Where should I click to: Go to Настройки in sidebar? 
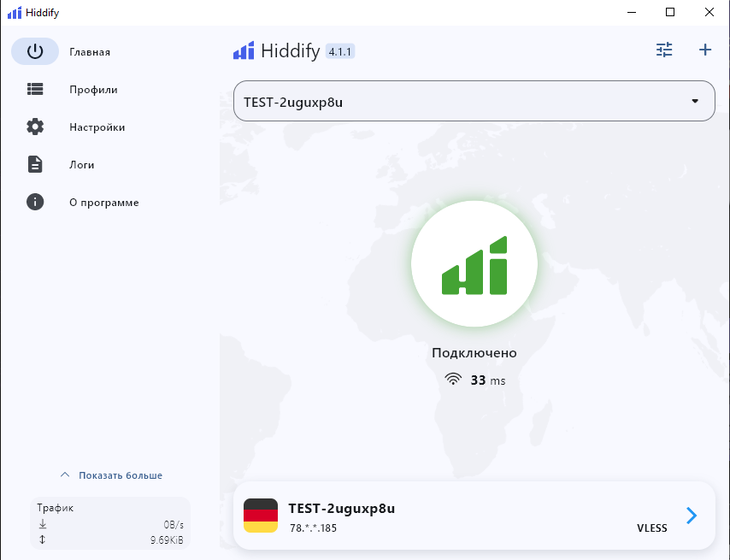pyautogui.click(x=97, y=127)
